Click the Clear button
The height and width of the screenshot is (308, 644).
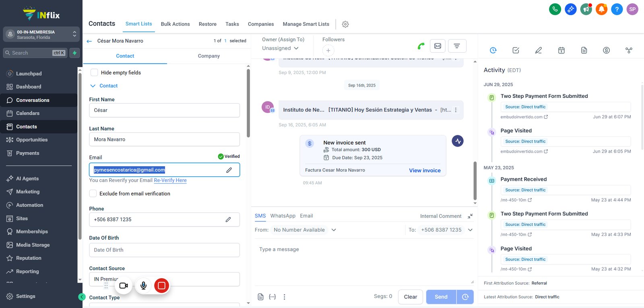[411, 297]
